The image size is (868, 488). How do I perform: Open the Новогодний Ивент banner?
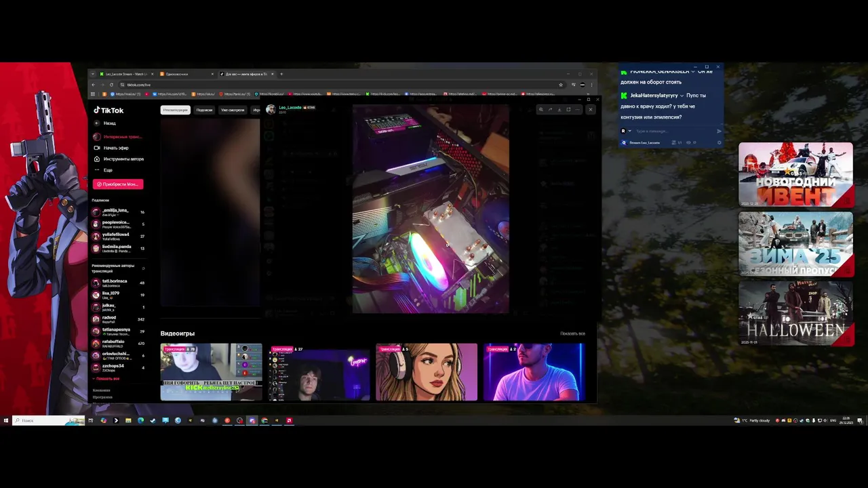pos(795,174)
